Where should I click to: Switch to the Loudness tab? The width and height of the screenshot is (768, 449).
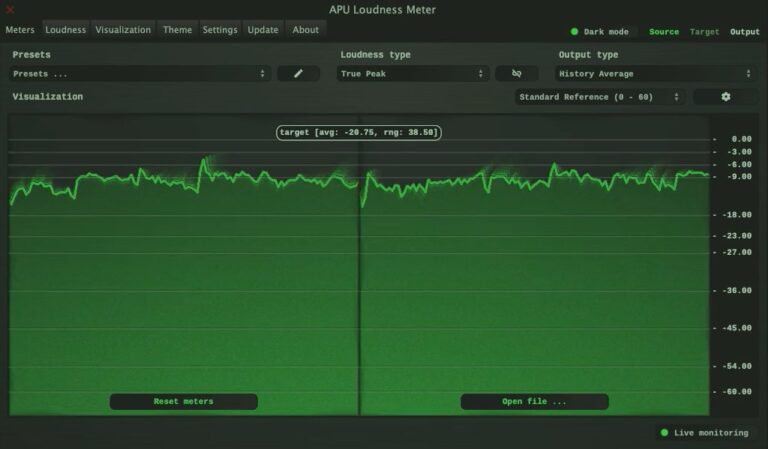pyautogui.click(x=66, y=30)
